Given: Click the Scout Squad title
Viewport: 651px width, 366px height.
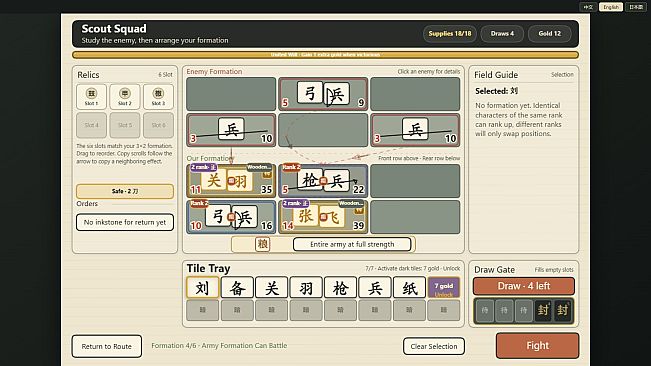Looking at the screenshot, I should pyautogui.click(x=114, y=29).
